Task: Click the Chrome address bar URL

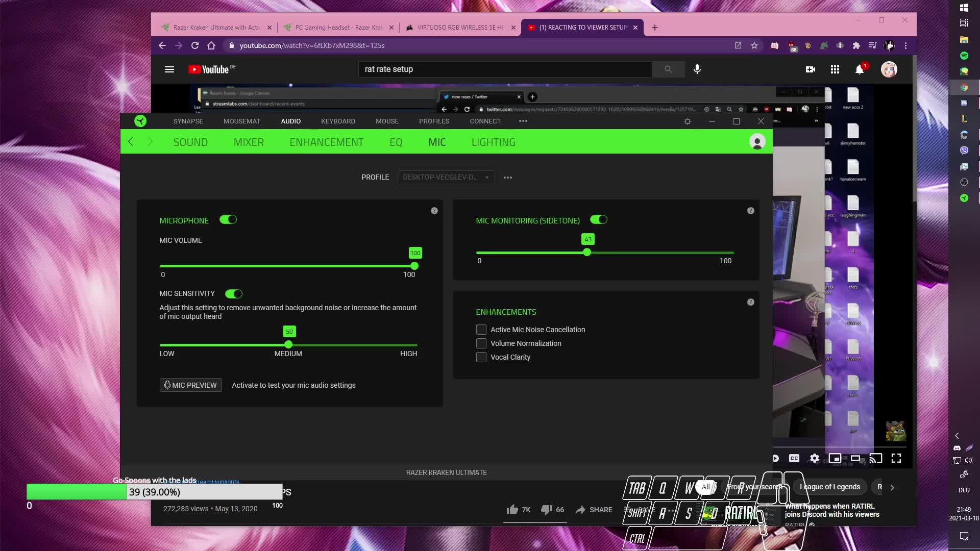Action: point(312,45)
